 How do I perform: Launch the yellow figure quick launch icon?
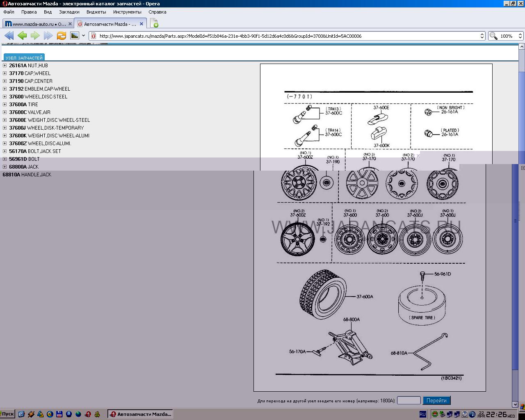pyautogui.click(x=97, y=414)
